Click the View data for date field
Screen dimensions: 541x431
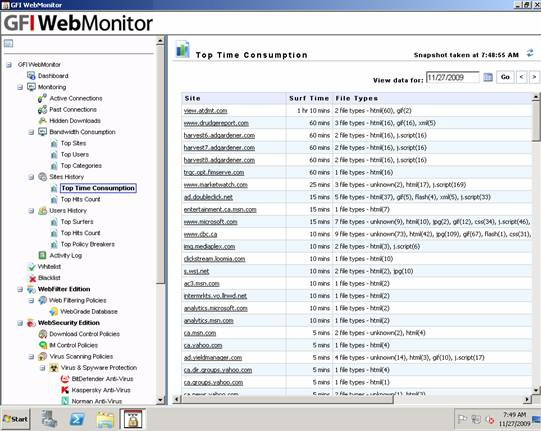coord(453,77)
